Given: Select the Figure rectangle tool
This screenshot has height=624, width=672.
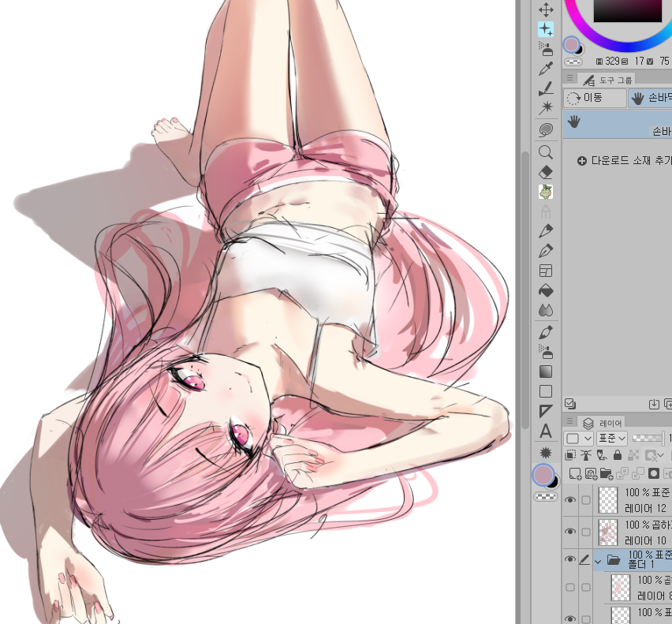Looking at the screenshot, I should 546,391.
